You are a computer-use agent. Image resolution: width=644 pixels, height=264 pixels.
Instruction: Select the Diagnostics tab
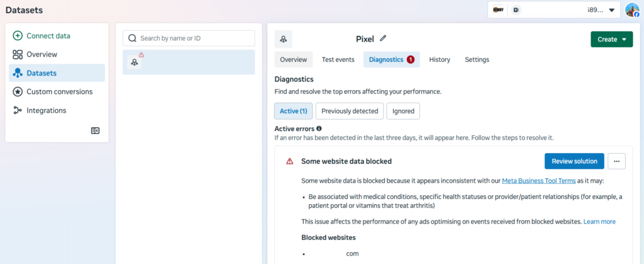(391, 60)
